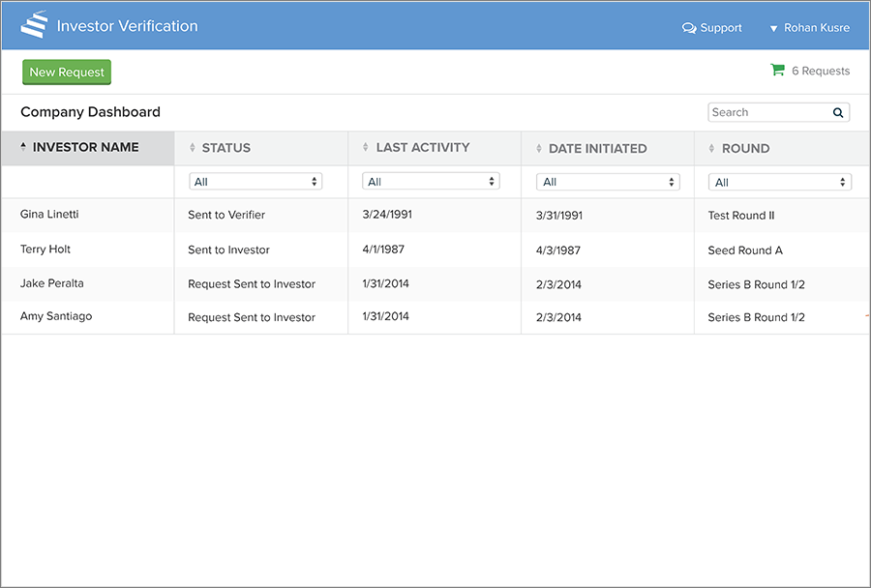Click the Support chat bubble icon
Screen dimensions: 871x588
[x=689, y=28]
